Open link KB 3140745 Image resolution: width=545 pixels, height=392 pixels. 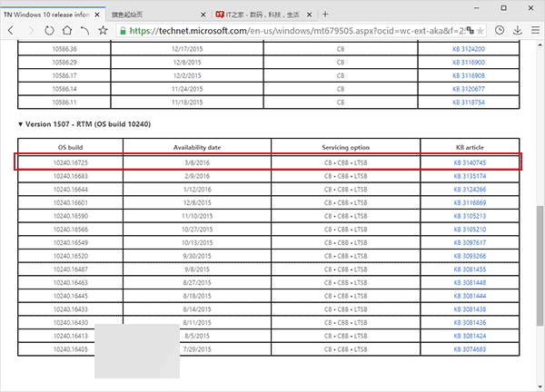pyautogui.click(x=470, y=162)
